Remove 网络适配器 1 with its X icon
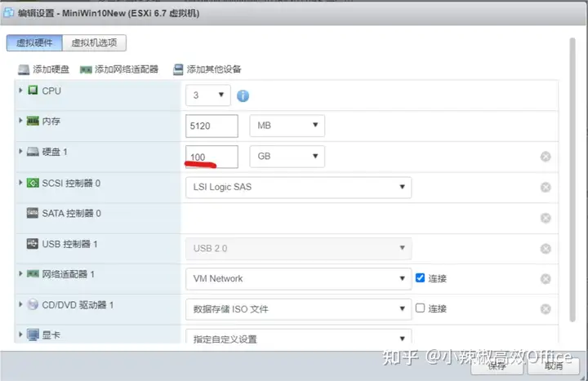 (546, 279)
